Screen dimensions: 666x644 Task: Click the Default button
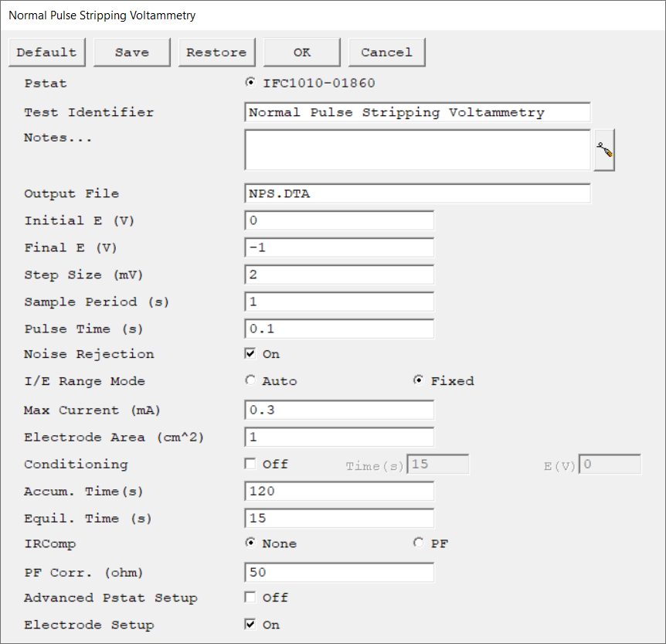[x=46, y=53]
